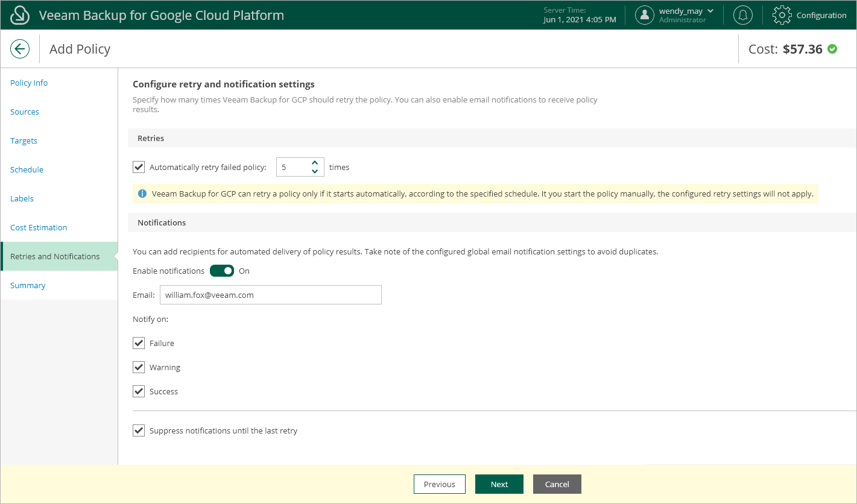Uncheck Automatically retry failed policy

[139, 167]
